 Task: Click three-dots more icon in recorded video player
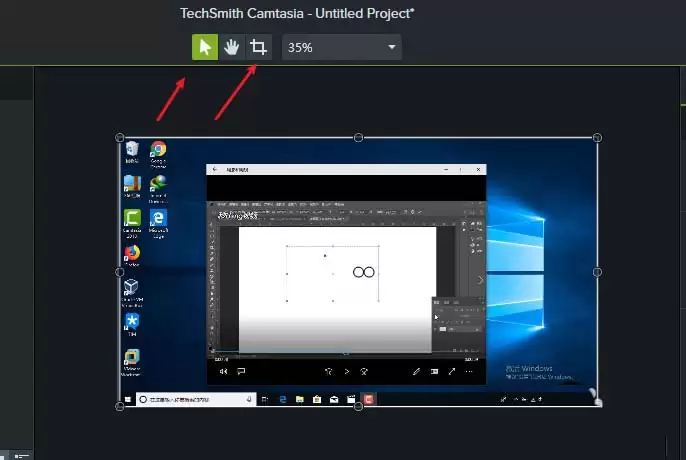coord(469,372)
